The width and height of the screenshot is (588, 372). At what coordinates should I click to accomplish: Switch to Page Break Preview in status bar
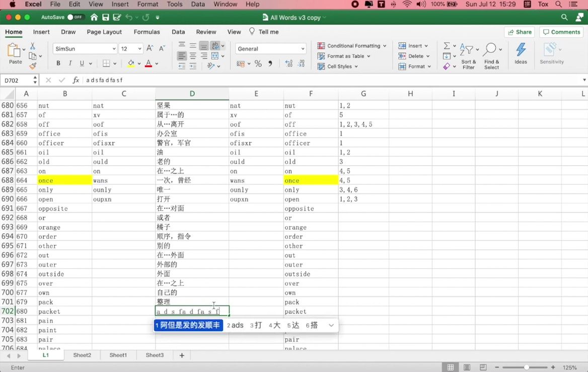pyautogui.click(x=483, y=367)
